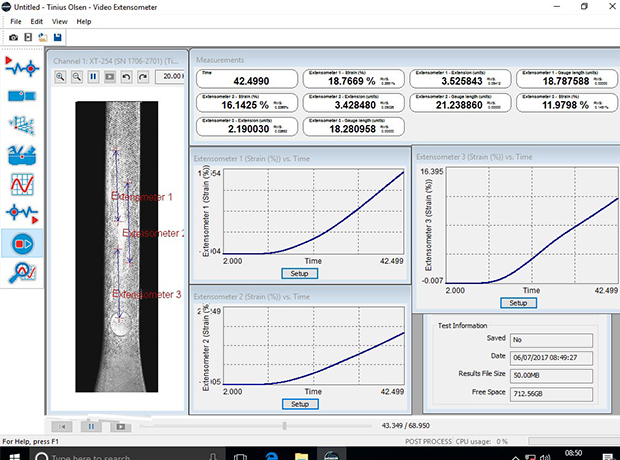The height and width of the screenshot is (460, 620).
Task: Click the magnifier analysis icon in the sidebar
Action: [21, 270]
